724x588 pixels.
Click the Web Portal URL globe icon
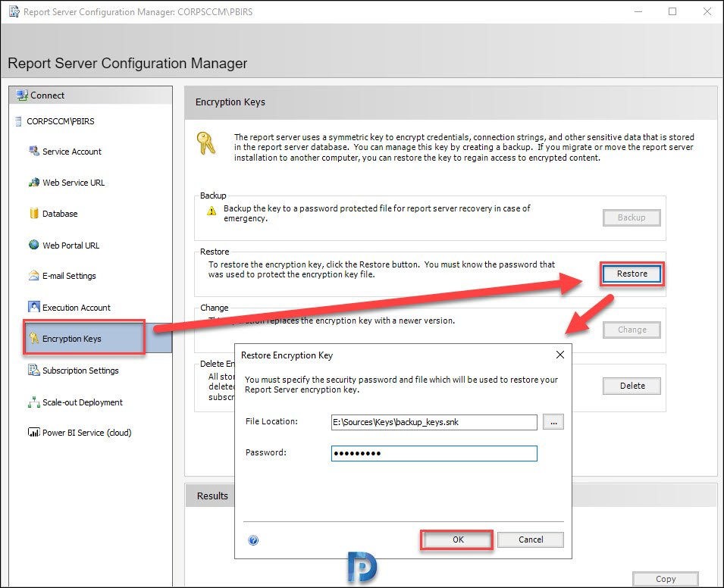[x=33, y=245]
